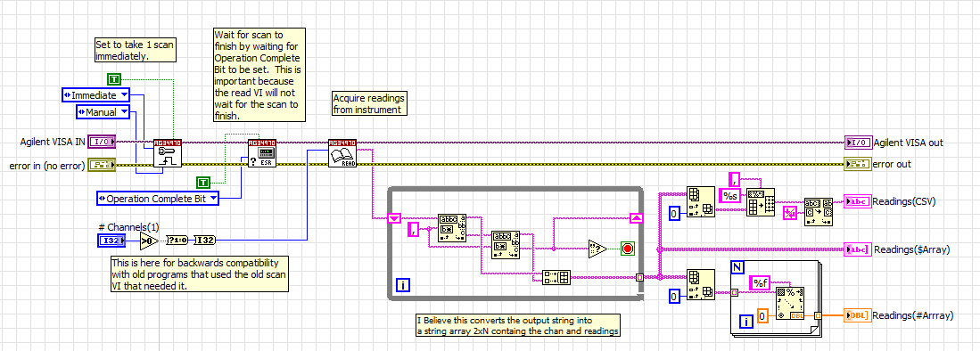This screenshot has width=980, height=351.
Task: Click the %f format string constant
Action: tap(760, 283)
